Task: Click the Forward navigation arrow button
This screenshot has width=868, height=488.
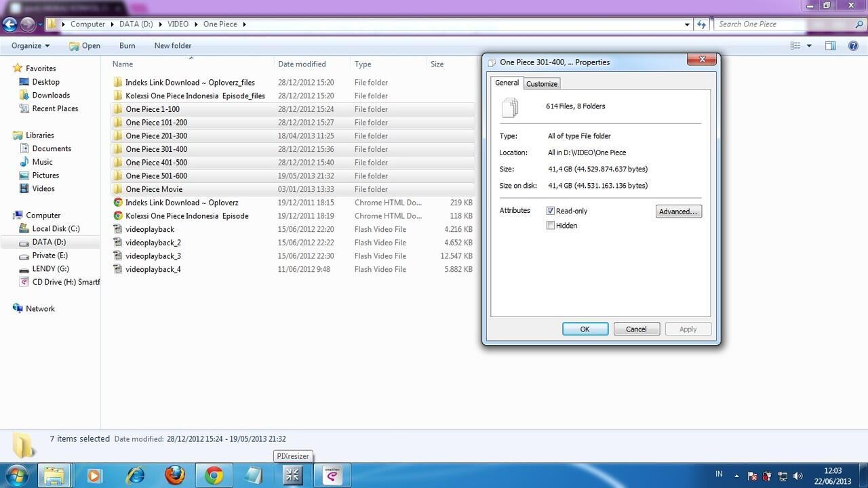Action: [27, 24]
